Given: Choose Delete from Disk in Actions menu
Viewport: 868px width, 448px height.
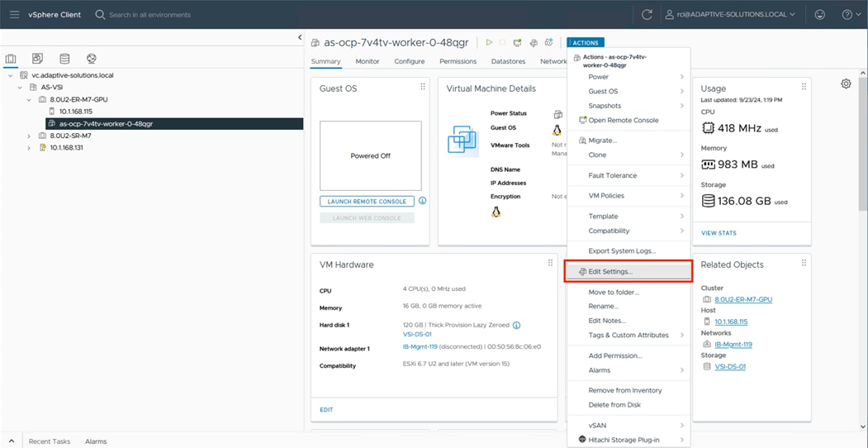Looking at the screenshot, I should (x=628, y=405).
